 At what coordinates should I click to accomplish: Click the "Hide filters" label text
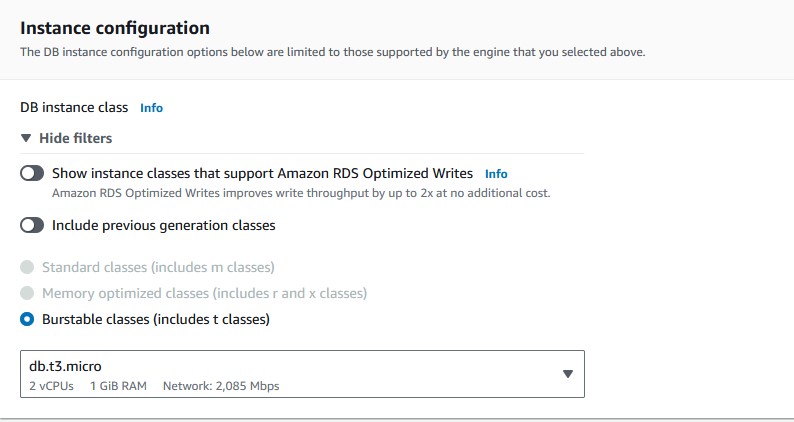75,138
